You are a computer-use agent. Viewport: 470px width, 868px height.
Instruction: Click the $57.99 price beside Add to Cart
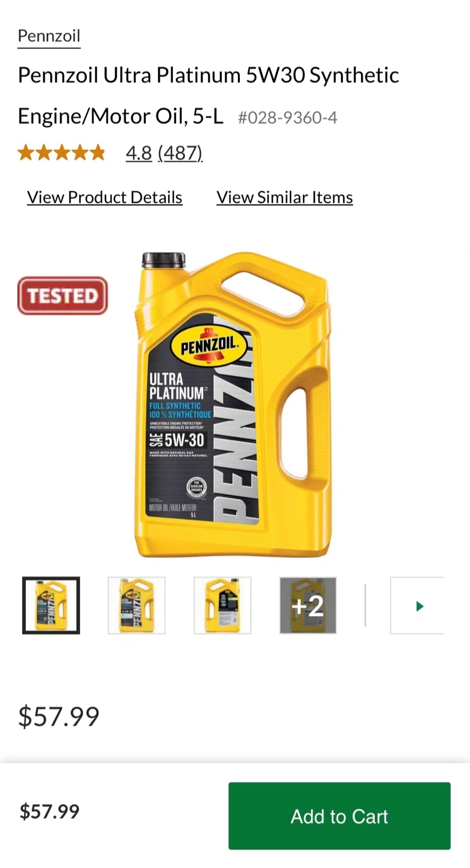click(x=49, y=811)
